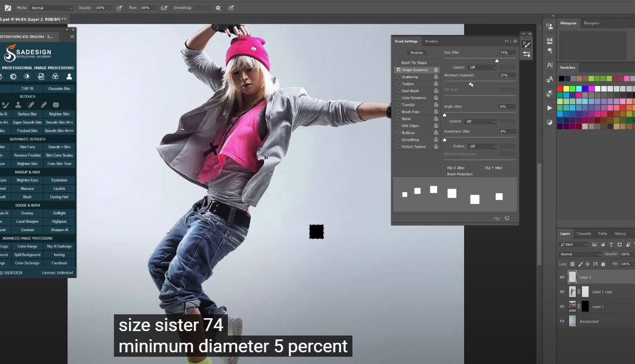
Task: Click the Character panel icon in dock
Action: click(x=550, y=65)
